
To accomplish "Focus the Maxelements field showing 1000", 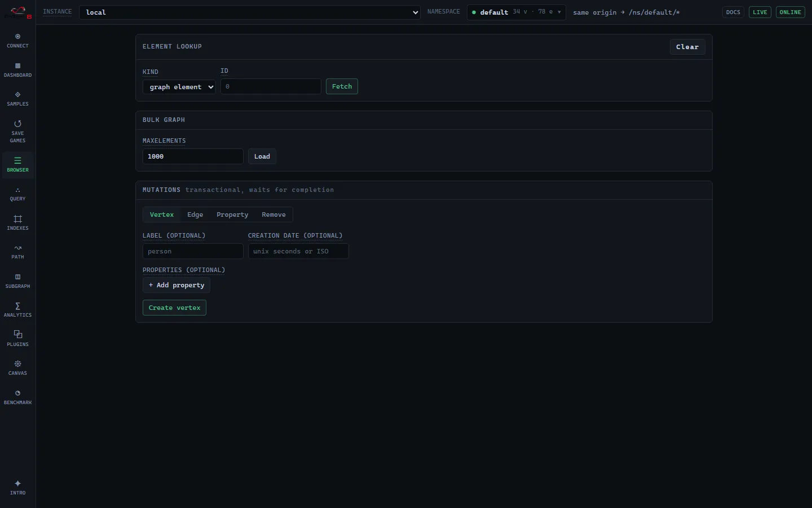I will [x=193, y=156].
